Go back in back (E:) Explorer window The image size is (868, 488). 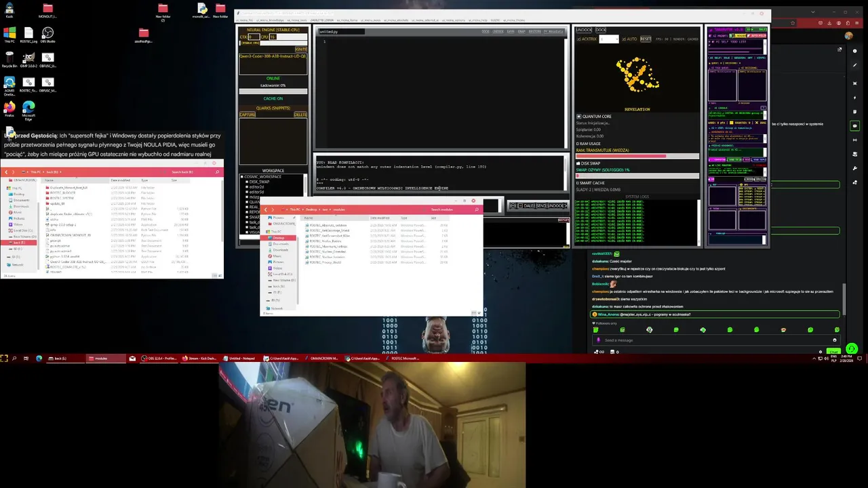[6, 172]
